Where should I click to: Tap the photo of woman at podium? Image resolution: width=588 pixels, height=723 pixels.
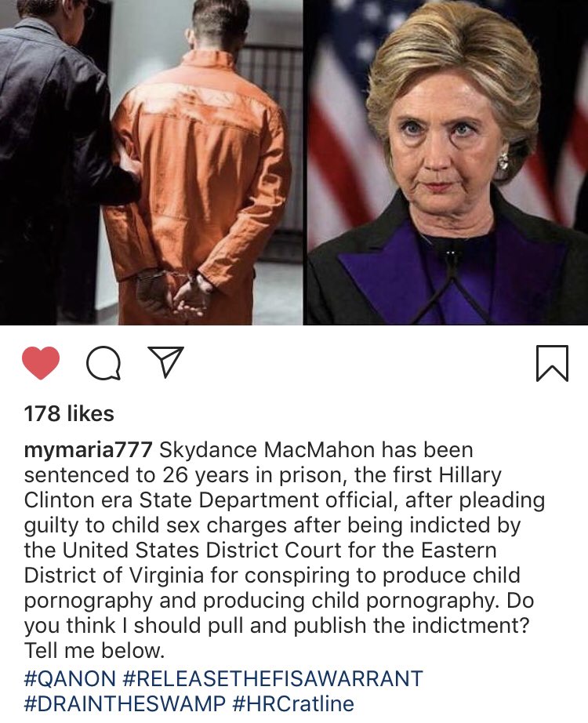point(446,162)
